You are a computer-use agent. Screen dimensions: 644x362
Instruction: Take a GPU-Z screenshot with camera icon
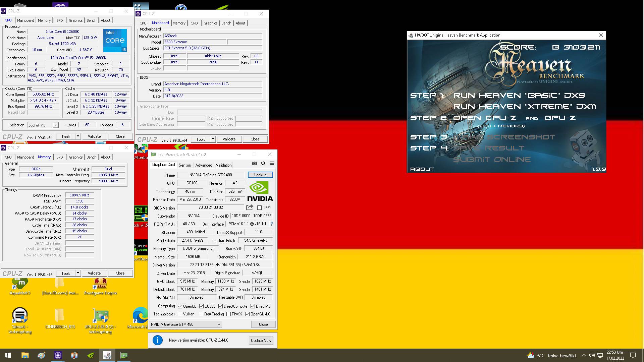(255, 163)
